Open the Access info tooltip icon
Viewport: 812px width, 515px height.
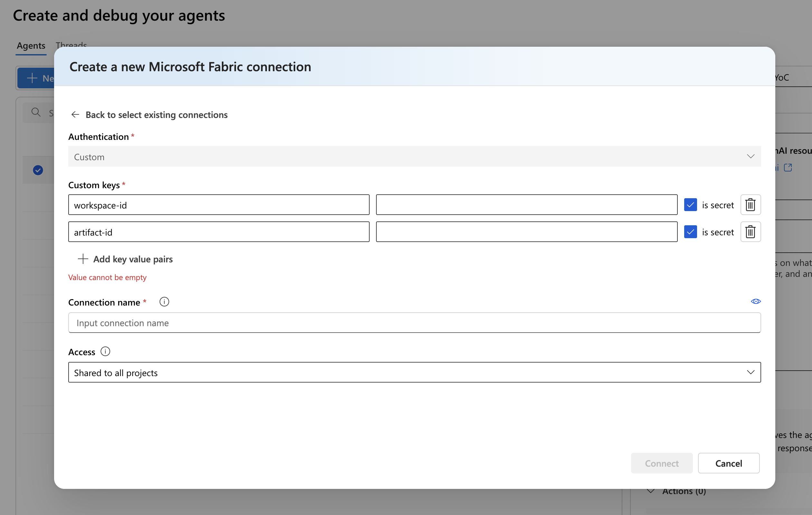[105, 352]
